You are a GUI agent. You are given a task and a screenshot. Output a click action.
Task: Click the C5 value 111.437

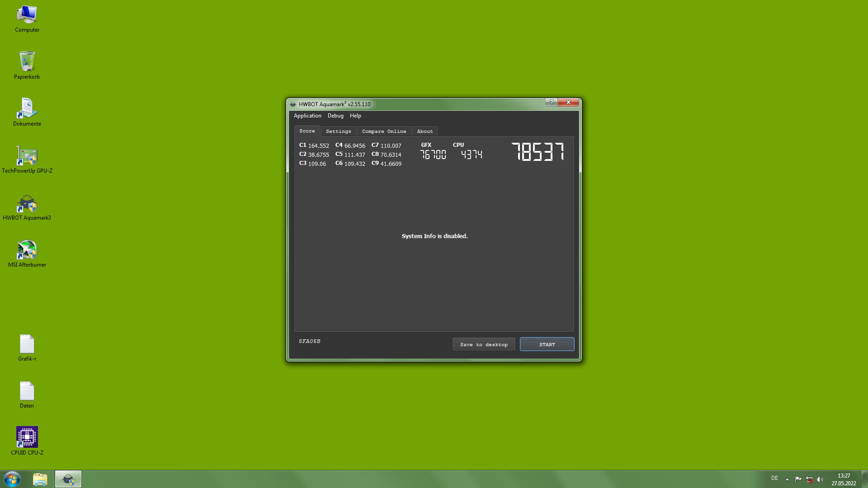click(x=355, y=155)
